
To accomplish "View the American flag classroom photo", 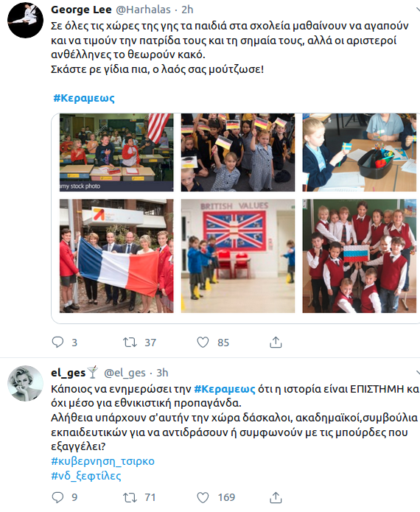I will (x=116, y=152).
